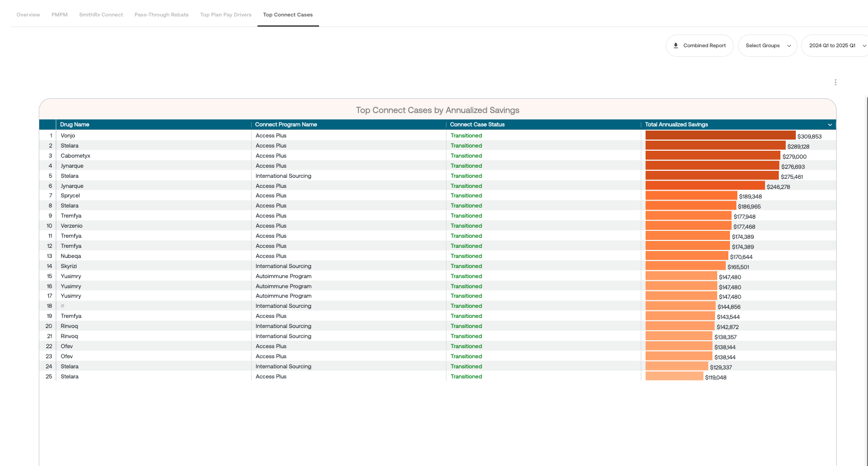Open the SmithRx Connect tab
Image resolution: width=868 pixels, height=466 pixels.
click(x=101, y=15)
